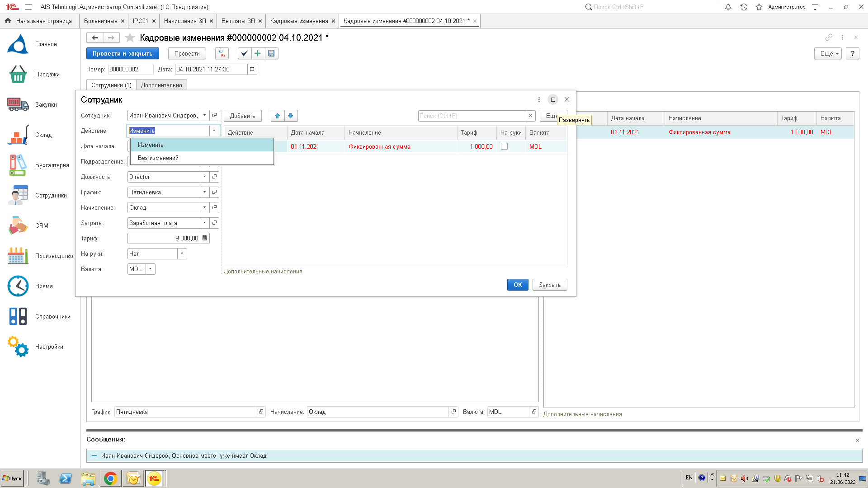Click the notifications bell icon

pyautogui.click(x=728, y=7)
